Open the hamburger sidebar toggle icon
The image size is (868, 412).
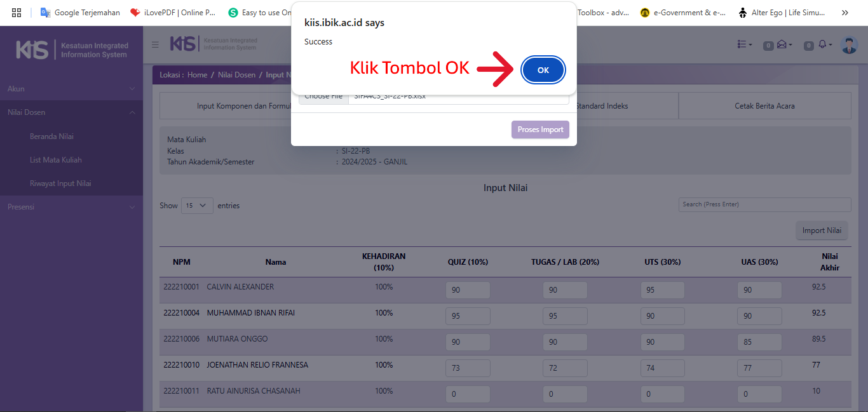point(156,44)
